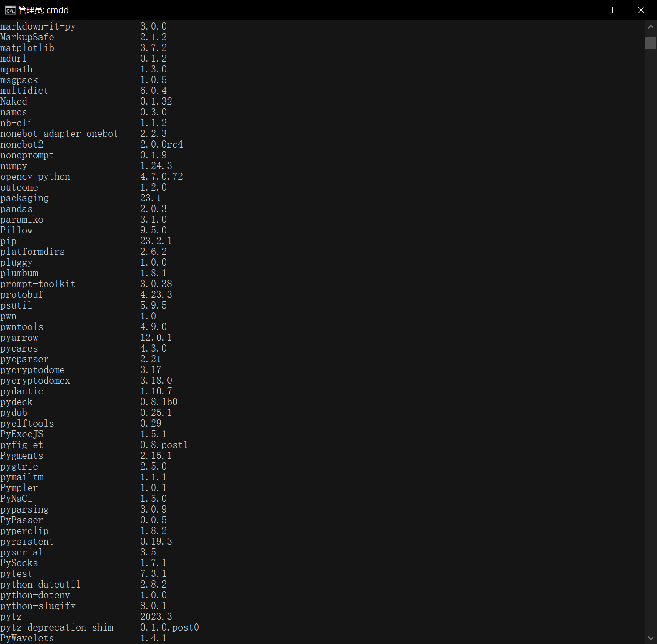The image size is (657, 644).
Task: Click the numpy package name
Action: (14, 166)
